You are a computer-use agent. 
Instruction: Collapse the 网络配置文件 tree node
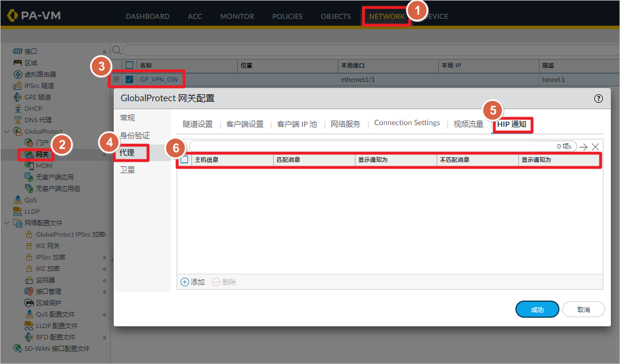(6, 223)
